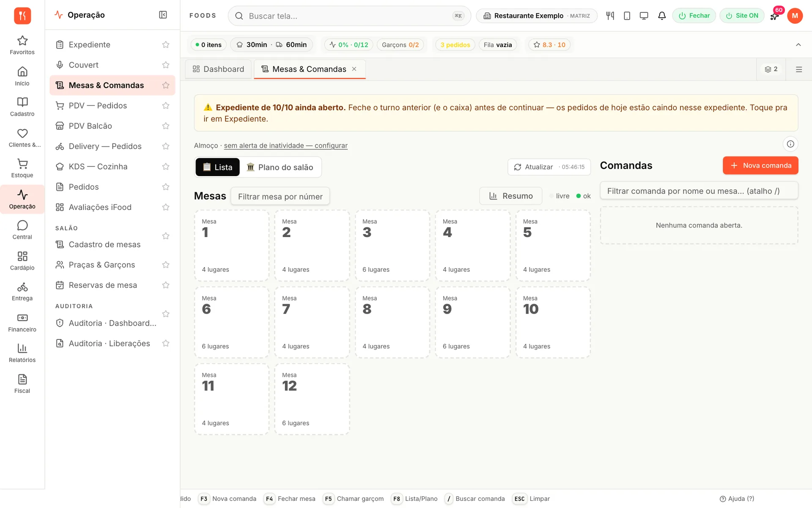Select the Lista view
Screen dimensions: 812x508
pyautogui.click(x=217, y=167)
